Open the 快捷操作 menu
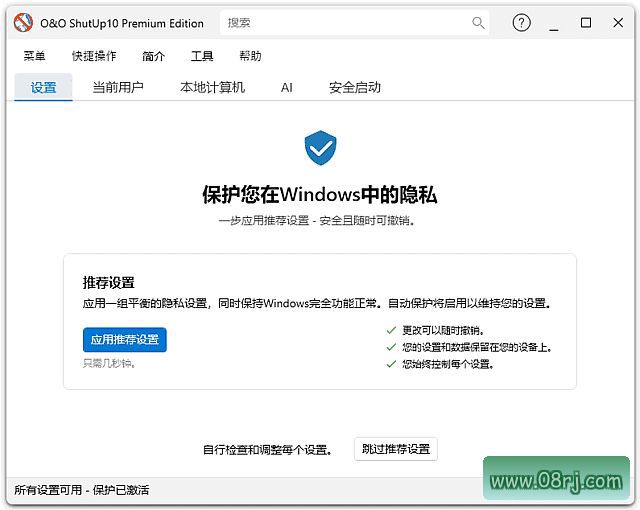 click(x=94, y=56)
